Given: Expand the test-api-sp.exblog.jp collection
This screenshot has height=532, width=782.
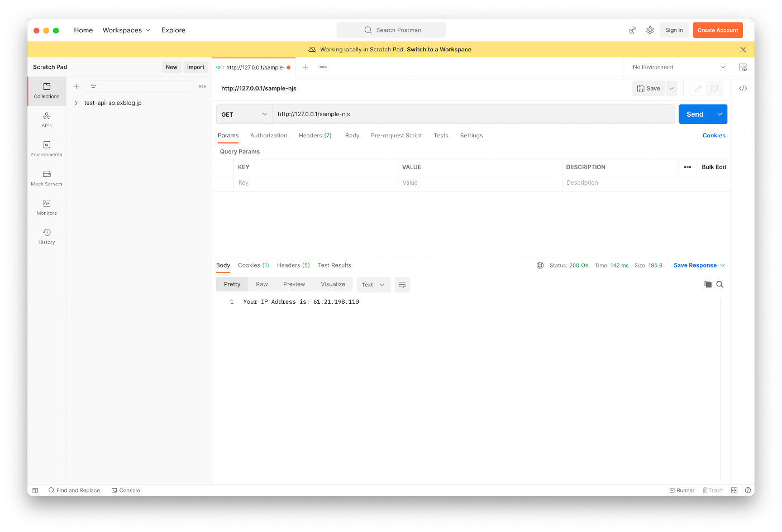Looking at the screenshot, I should pos(77,103).
